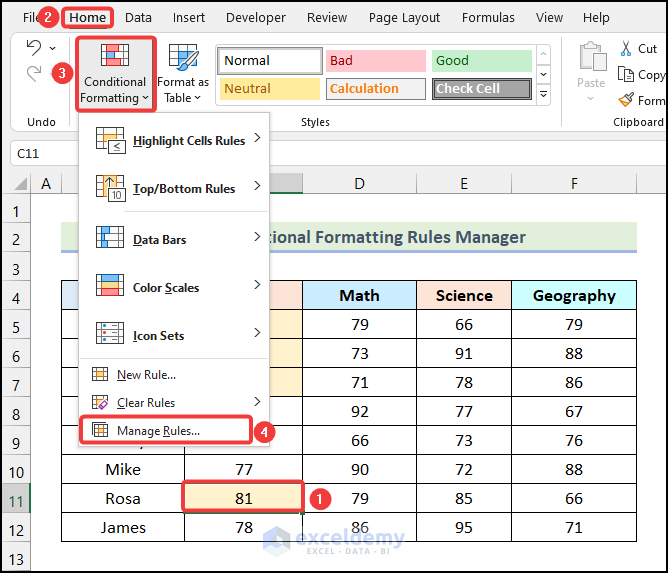This screenshot has height=573, width=668.
Task: Click the Math header cell
Action: tap(360, 295)
